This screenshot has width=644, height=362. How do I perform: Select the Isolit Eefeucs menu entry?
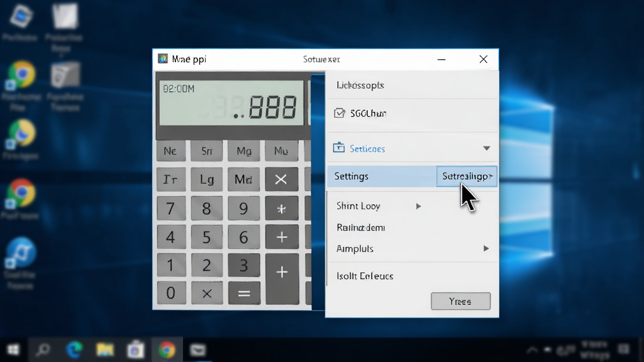click(365, 276)
